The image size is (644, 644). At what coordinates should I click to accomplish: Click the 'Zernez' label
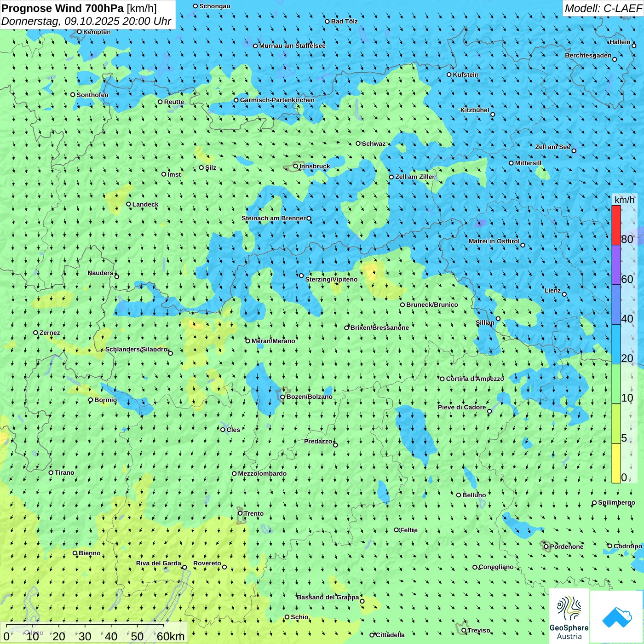[50, 333]
